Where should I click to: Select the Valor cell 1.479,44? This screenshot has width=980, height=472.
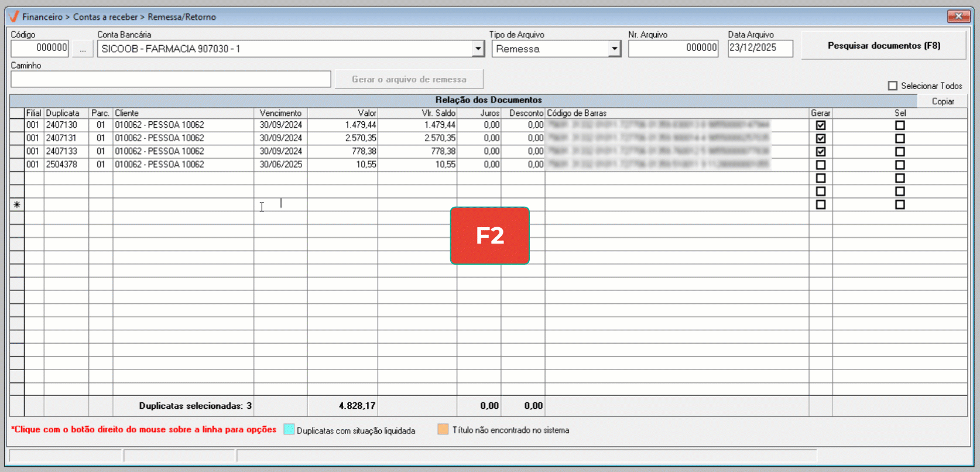pos(342,125)
